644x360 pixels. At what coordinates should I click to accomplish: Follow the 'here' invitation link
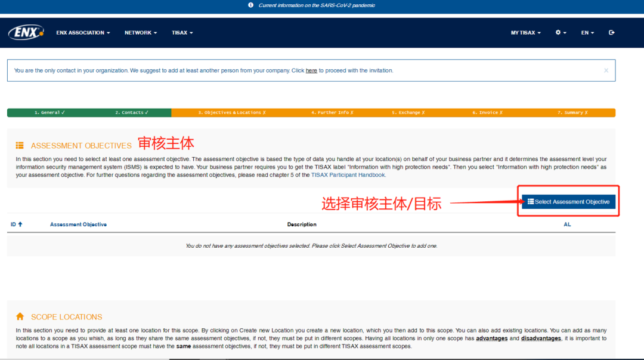pyautogui.click(x=311, y=71)
